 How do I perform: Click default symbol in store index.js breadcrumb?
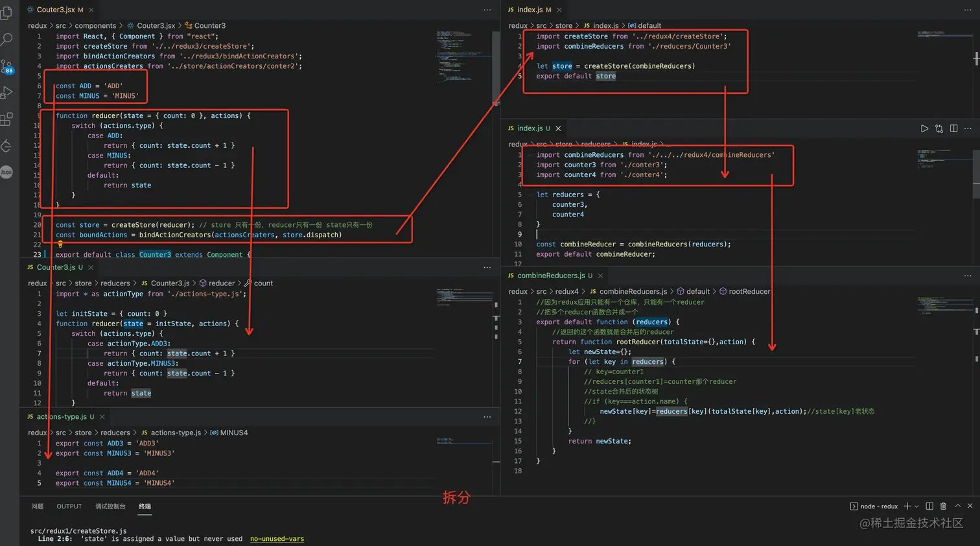click(644, 26)
